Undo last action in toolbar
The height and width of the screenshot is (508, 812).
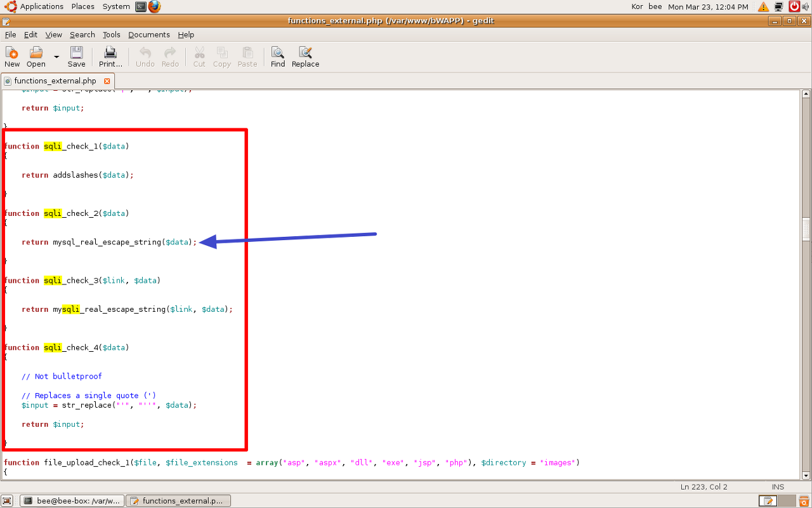click(x=145, y=57)
